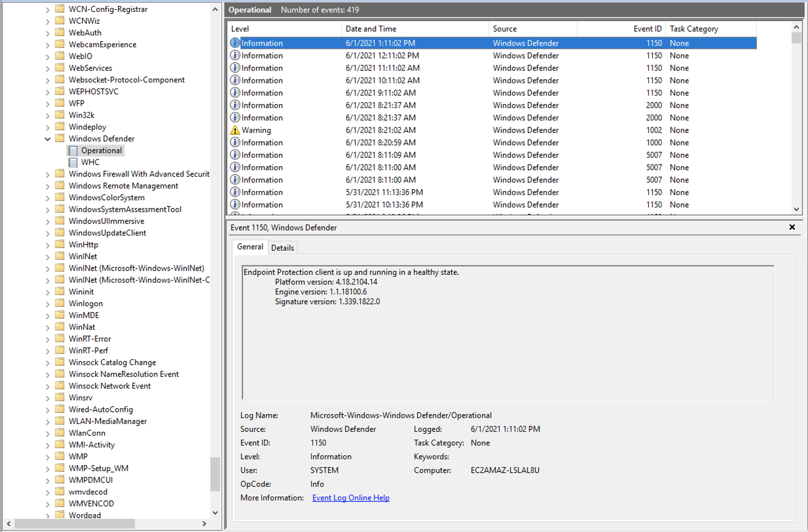Open the WHC log under Windows Defender

coord(90,162)
